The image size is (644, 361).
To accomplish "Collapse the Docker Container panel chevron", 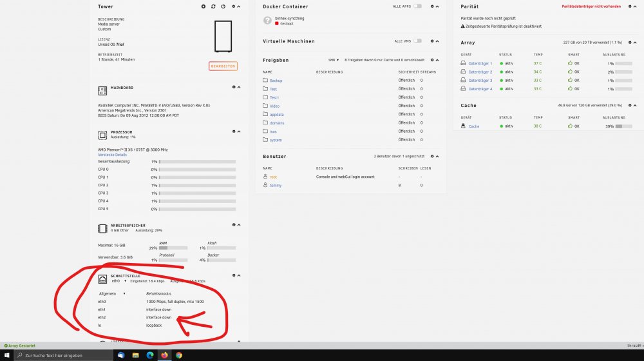I will click(x=437, y=6).
